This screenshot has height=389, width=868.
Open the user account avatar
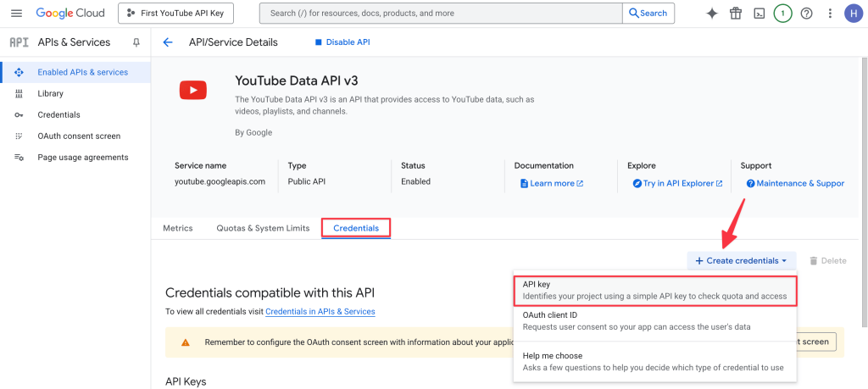click(853, 14)
